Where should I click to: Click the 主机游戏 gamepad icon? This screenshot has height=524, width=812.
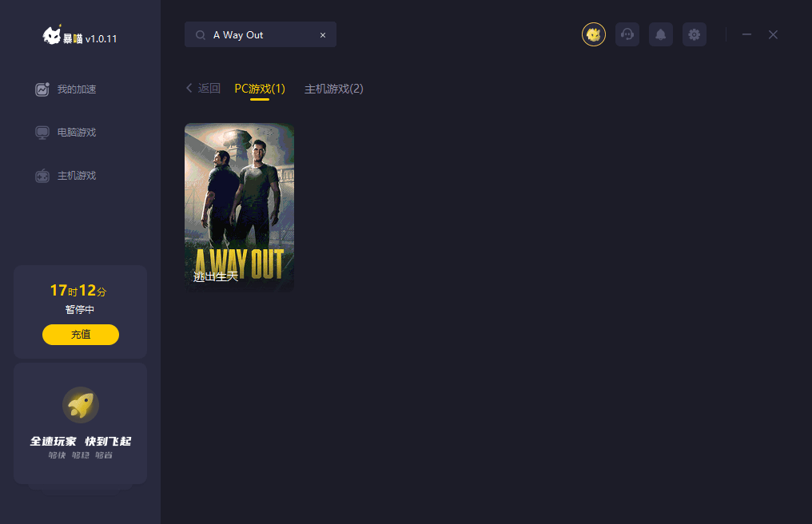[42, 176]
